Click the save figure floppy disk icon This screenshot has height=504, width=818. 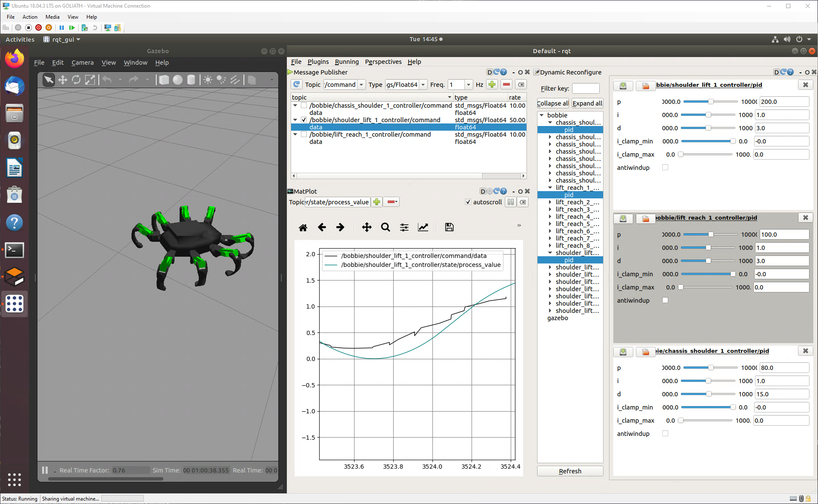coord(449,227)
